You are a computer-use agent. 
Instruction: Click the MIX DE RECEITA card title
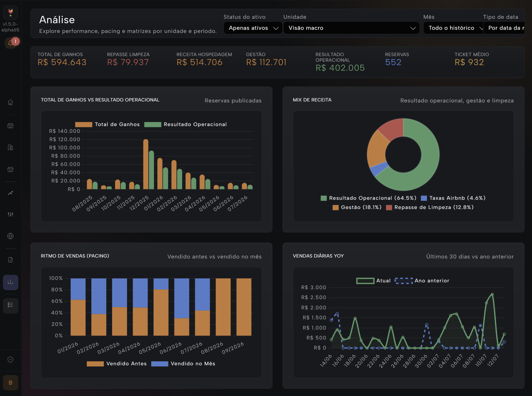click(x=312, y=100)
